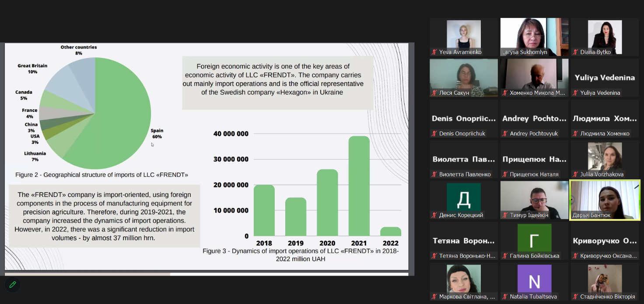
Task: Select Larysa Sukhomlyn's video tile
Action: [534, 37]
